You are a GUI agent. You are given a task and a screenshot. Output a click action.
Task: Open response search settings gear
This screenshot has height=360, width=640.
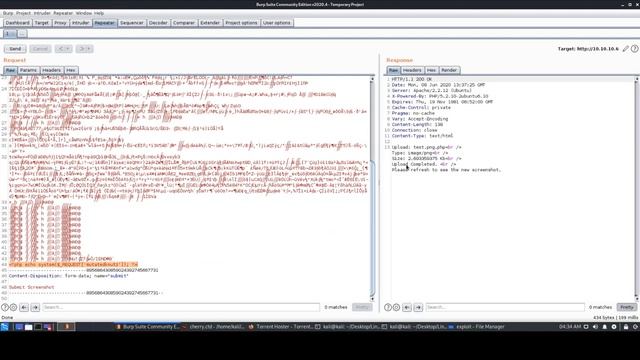(x=396, y=307)
